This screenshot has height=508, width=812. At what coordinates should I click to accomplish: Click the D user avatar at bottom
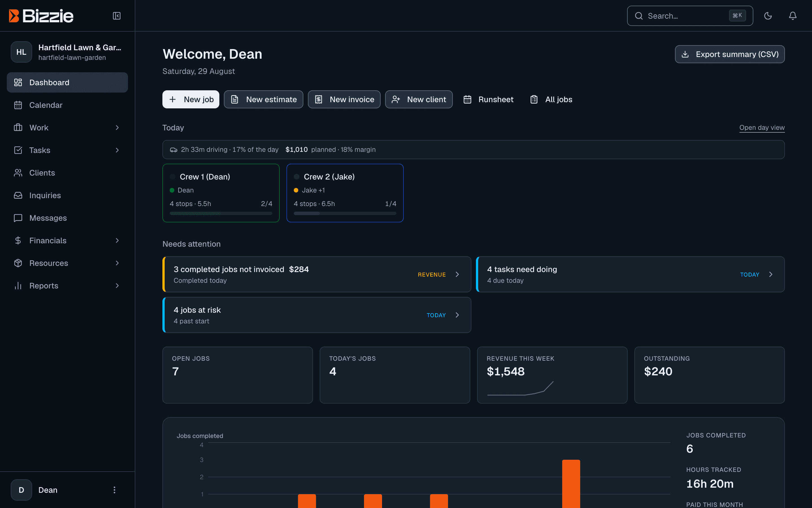click(x=21, y=490)
